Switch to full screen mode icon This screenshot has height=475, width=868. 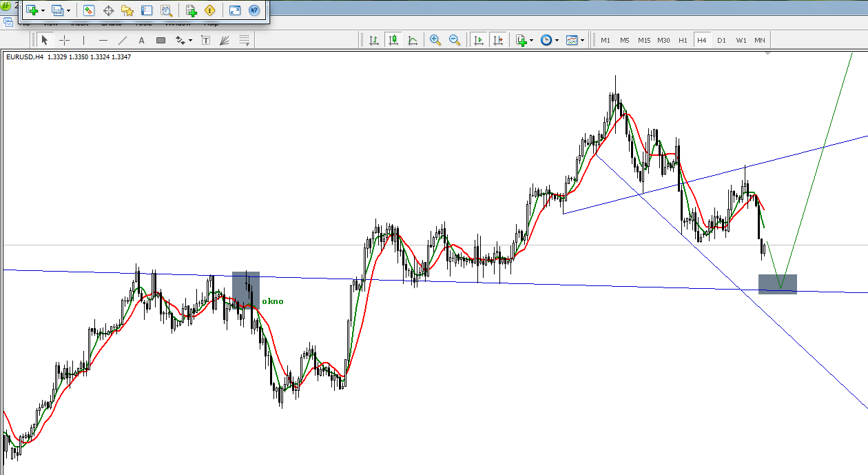click(x=235, y=10)
